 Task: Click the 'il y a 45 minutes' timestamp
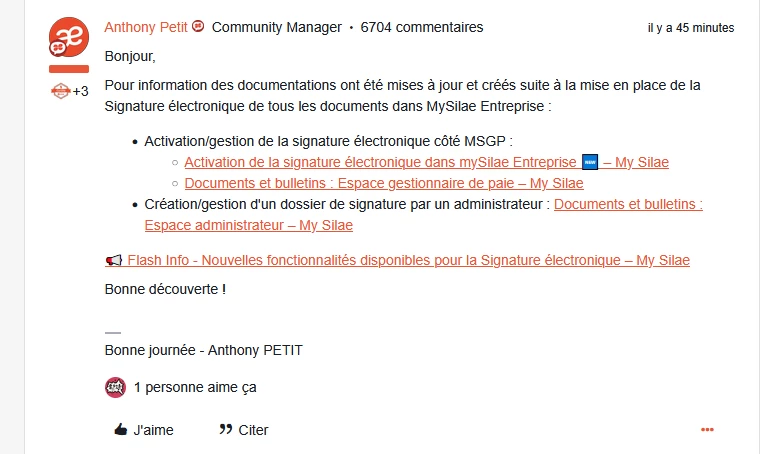(x=690, y=28)
